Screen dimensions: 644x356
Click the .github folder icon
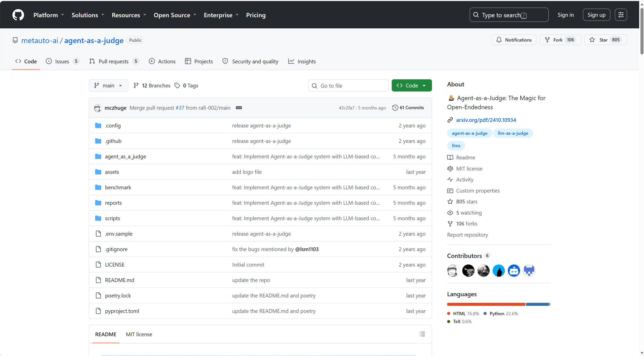click(x=98, y=141)
